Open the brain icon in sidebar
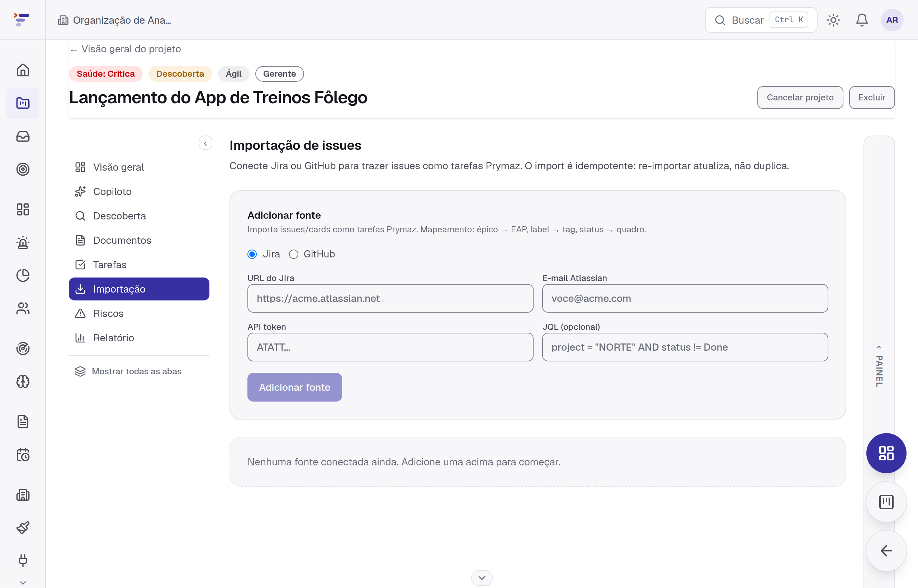 click(x=23, y=381)
